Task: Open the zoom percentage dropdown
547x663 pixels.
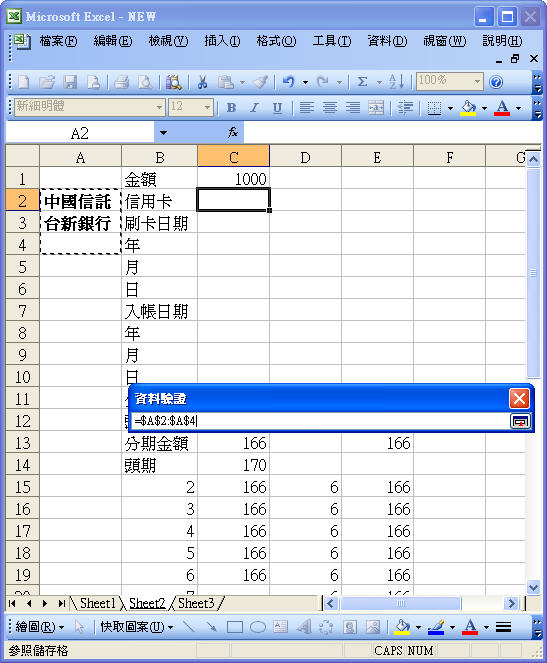Action: (477, 81)
